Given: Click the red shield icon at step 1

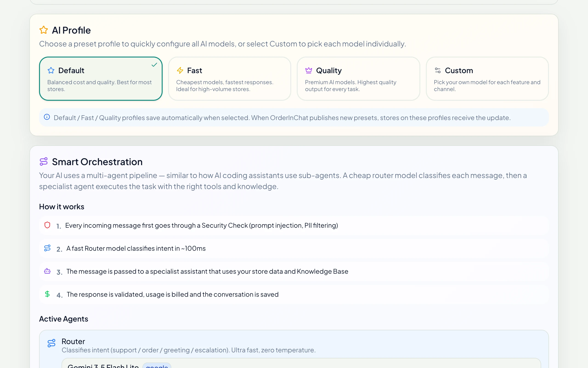Looking at the screenshot, I should [47, 225].
